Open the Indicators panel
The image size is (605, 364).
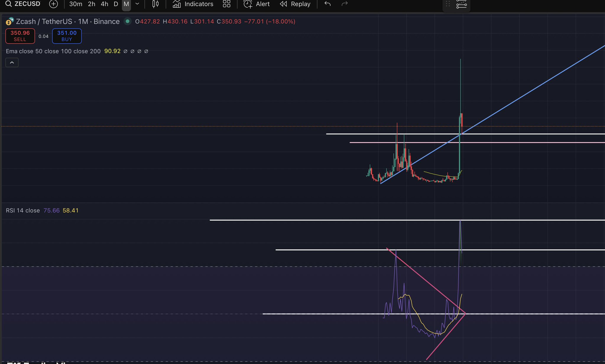(x=193, y=4)
